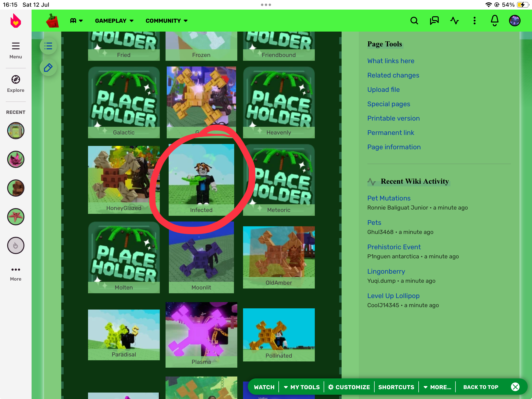This screenshot has height=399, width=532.
Task: Open Pet Mutations recent activity link
Action: 389,198
